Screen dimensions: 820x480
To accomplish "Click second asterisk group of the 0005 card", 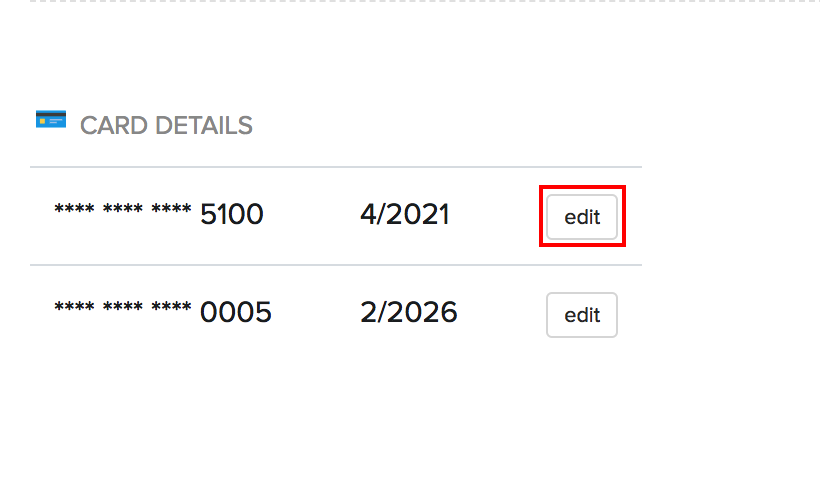I will (x=123, y=310).
